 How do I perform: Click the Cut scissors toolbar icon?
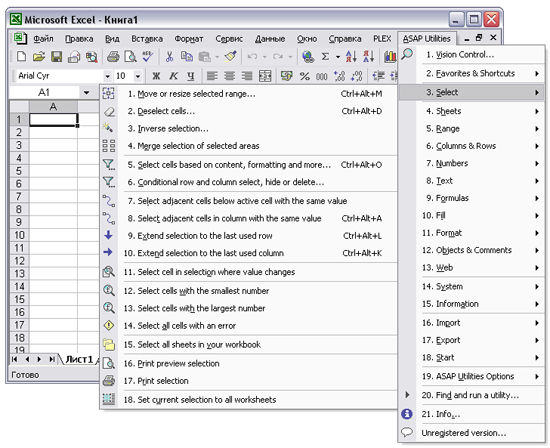(169, 56)
